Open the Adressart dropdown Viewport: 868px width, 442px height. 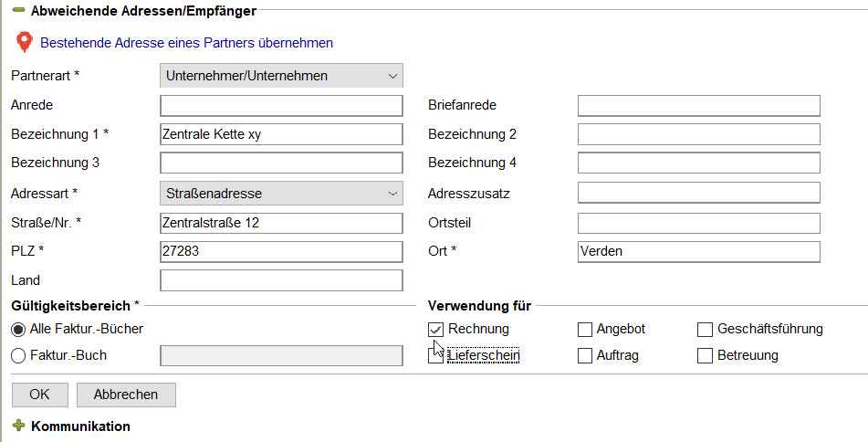point(281,194)
